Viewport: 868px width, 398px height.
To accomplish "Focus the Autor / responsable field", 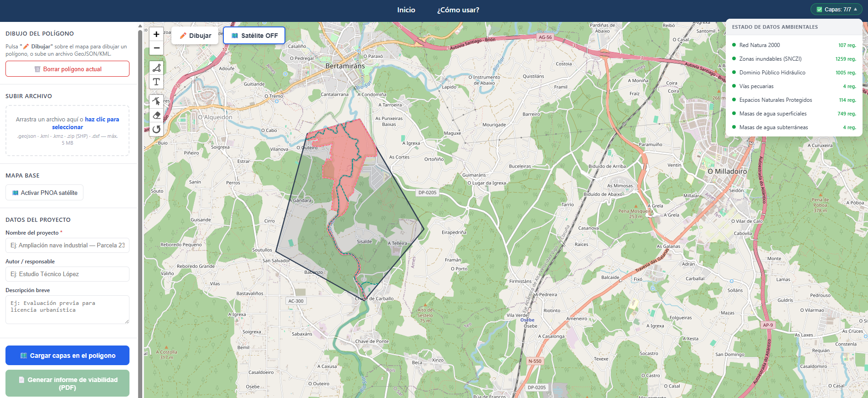I will 67,274.
